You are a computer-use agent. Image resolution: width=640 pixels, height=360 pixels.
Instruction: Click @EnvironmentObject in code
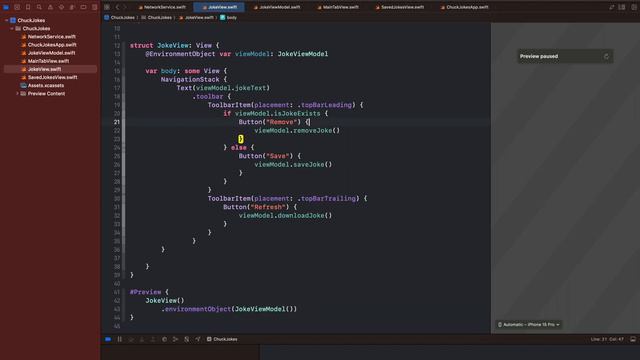pyautogui.click(x=180, y=54)
